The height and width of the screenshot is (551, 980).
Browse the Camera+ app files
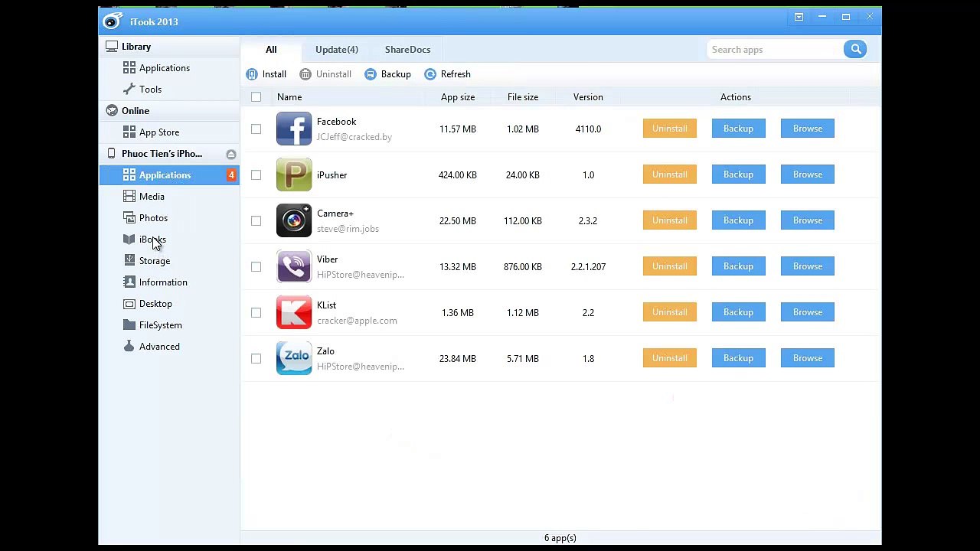pos(808,220)
